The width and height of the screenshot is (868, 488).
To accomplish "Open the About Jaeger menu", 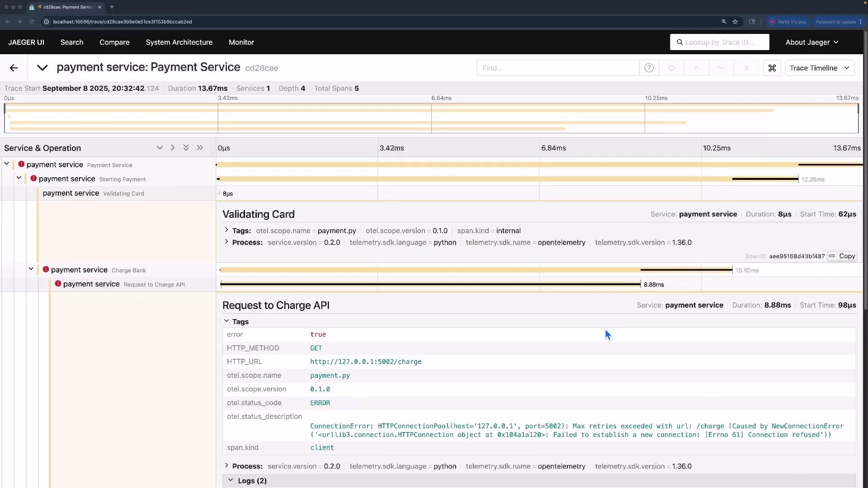I will click(812, 42).
